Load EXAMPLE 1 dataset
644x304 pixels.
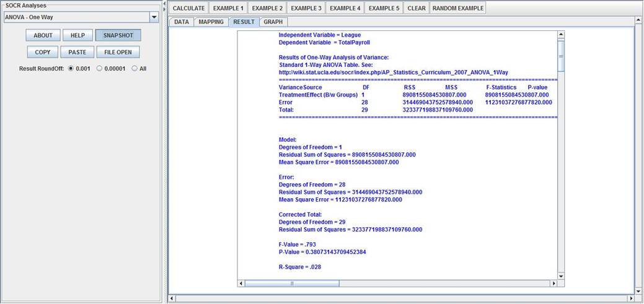228,8
